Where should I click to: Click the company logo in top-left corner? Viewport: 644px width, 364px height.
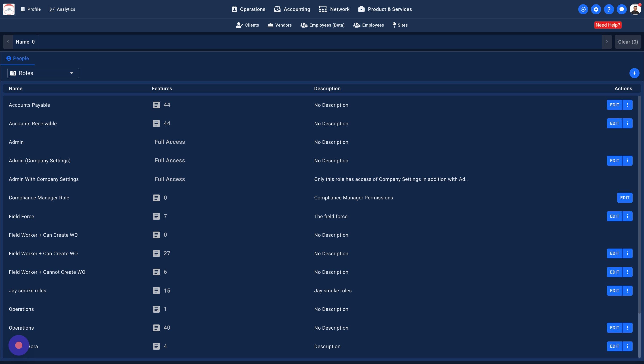tap(9, 9)
